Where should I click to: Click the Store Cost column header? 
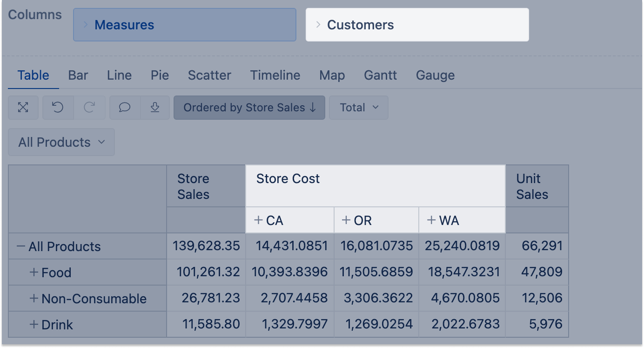(288, 179)
